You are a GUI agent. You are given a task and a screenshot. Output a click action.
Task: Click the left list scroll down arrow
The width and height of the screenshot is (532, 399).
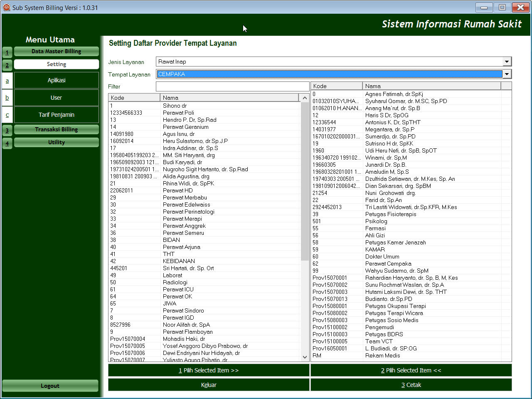click(305, 357)
